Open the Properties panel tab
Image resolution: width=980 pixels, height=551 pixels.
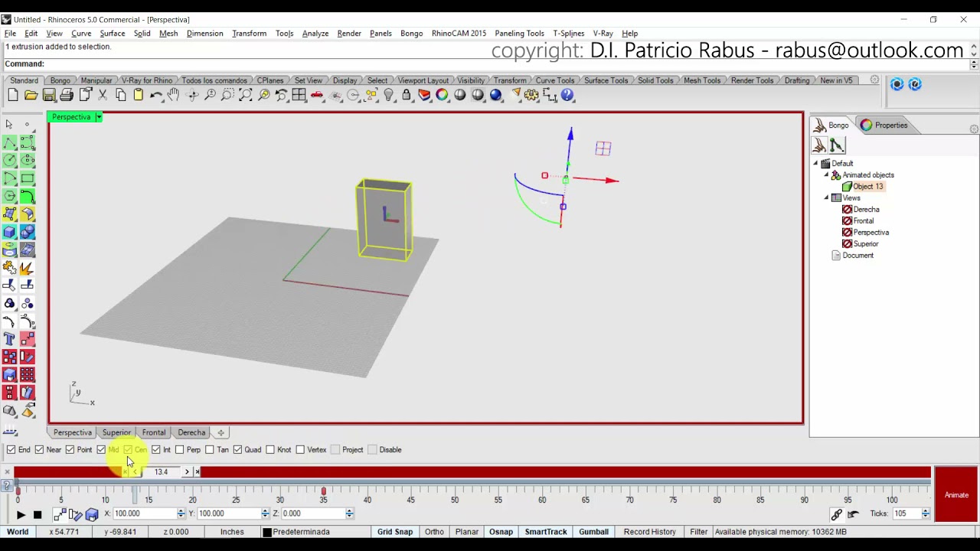tap(884, 126)
